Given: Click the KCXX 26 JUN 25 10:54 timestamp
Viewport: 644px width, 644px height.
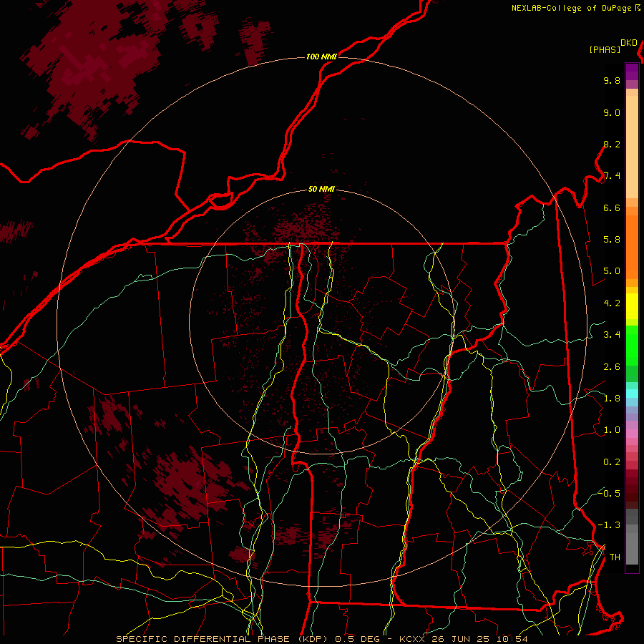Looking at the screenshot, I should coord(463,639).
